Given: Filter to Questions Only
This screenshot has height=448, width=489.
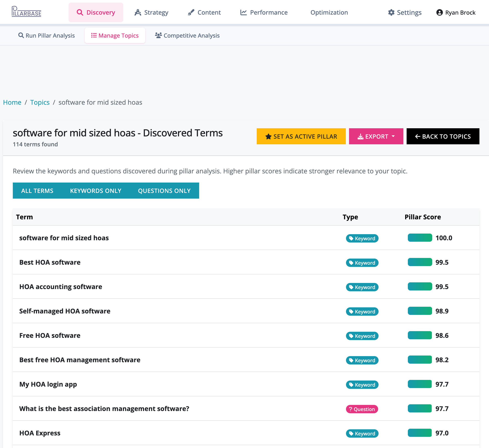Looking at the screenshot, I should [x=164, y=190].
